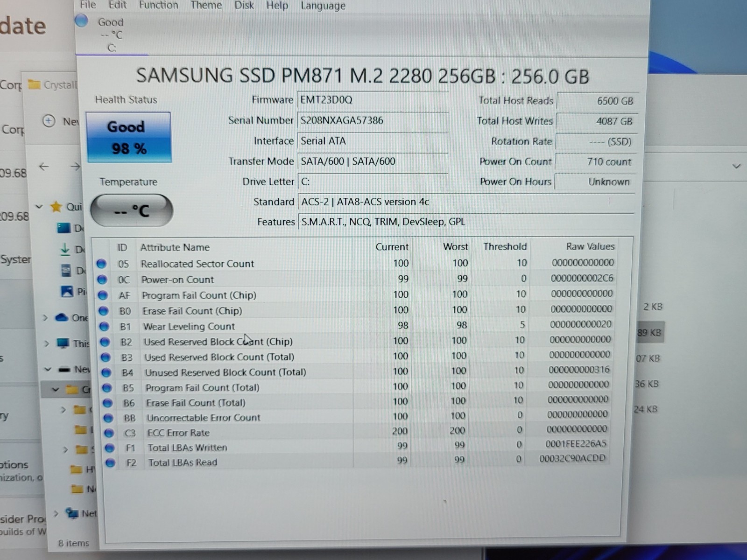Select the This PC monitor icon

pos(63,343)
